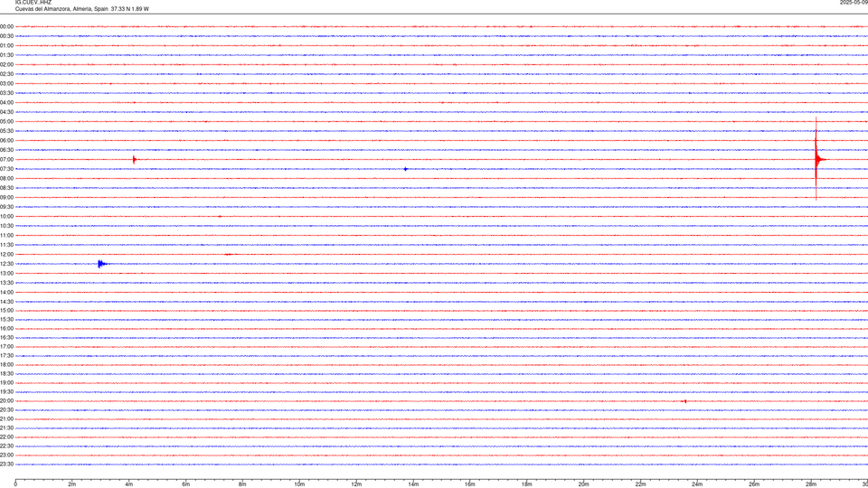Click the 05:00 time label
Viewport: 868px width, 488px height.
tap(6, 122)
